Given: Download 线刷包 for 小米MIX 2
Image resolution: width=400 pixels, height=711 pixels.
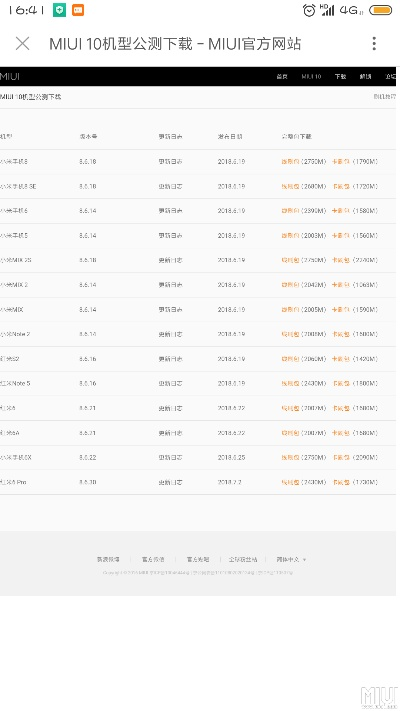Looking at the screenshot, I should 290,285.
